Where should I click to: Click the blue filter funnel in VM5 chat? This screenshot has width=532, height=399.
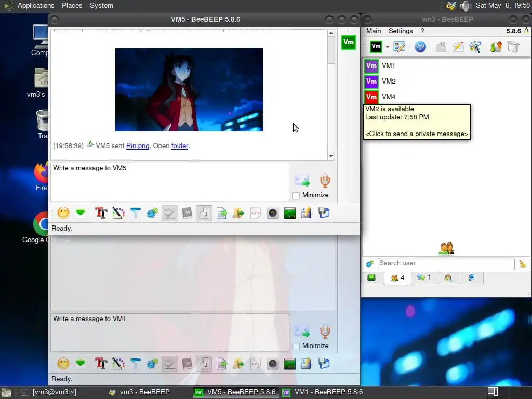click(x=136, y=213)
